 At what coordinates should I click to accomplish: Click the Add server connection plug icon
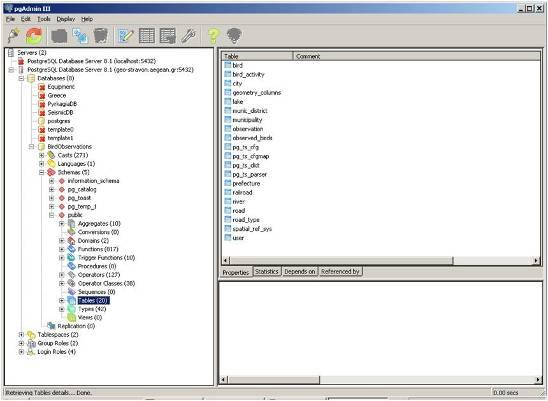(14, 36)
